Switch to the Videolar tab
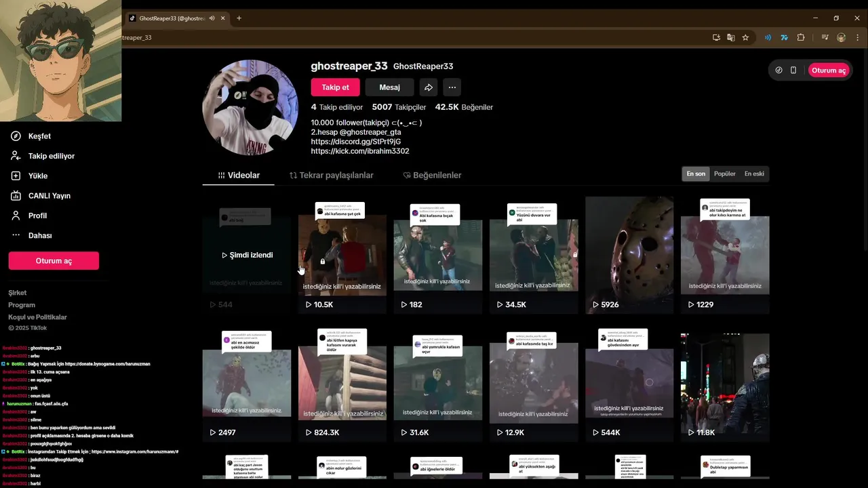 pos(239,175)
